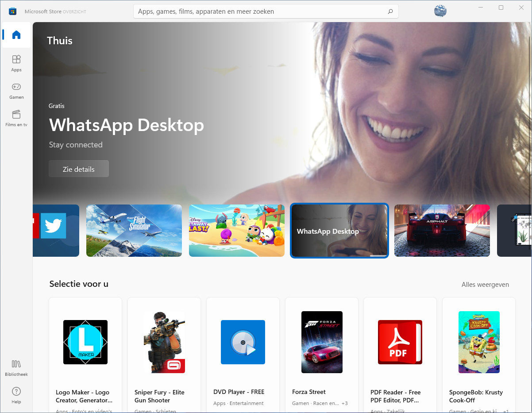Select the Disney Getaway Blast carousel thumbnail
Image resolution: width=532 pixels, height=413 pixels.
237,231
